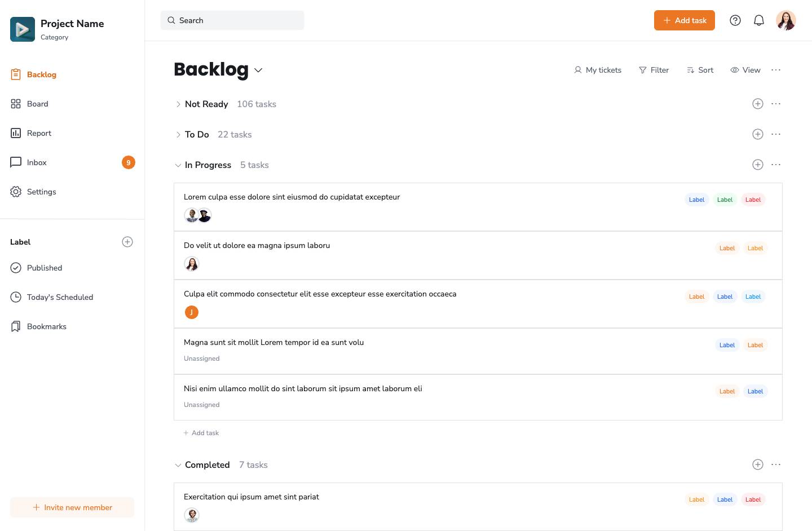Click the project logo icon
The width and height of the screenshot is (812, 531).
tap(23, 29)
